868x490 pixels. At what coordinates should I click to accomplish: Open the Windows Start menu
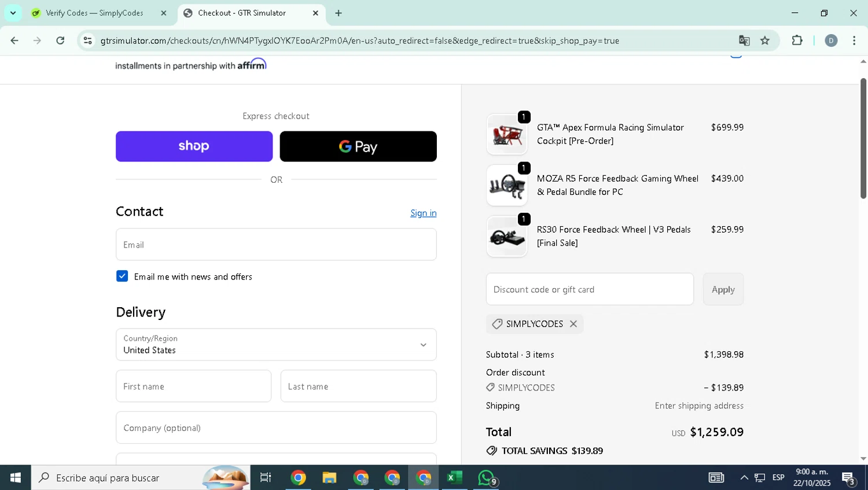coord(16,477)
